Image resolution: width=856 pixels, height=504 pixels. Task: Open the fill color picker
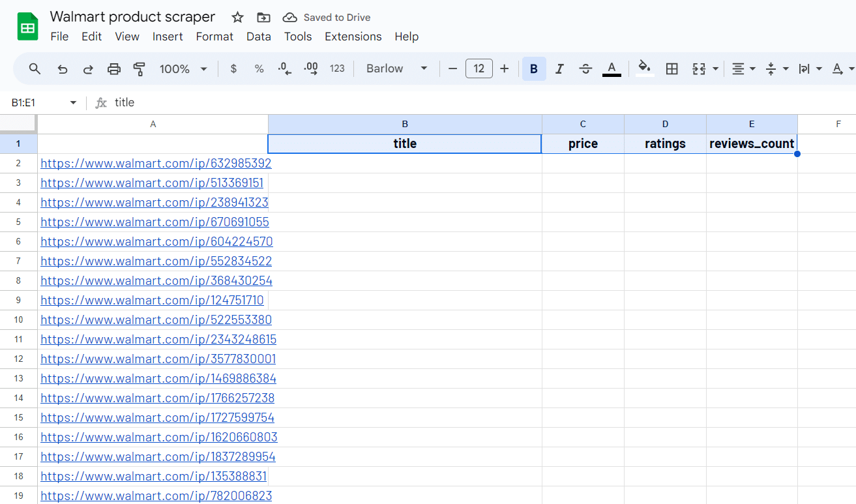coord(645,69)
